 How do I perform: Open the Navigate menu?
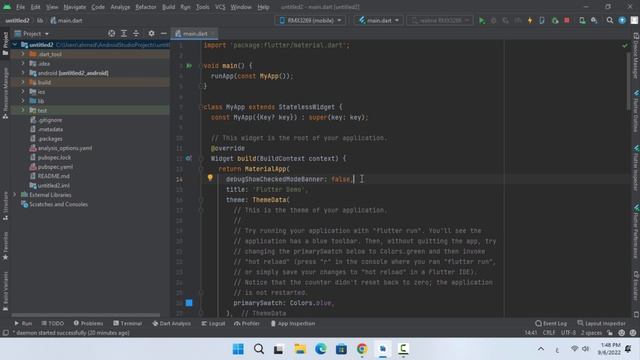pyautogui.click(x=75, y=7)
